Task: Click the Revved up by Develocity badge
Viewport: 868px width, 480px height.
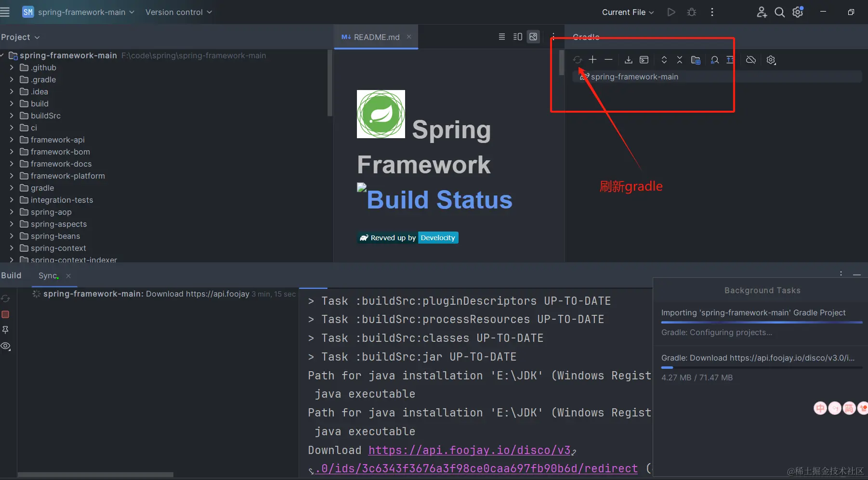Action: (x=408, y=238)
